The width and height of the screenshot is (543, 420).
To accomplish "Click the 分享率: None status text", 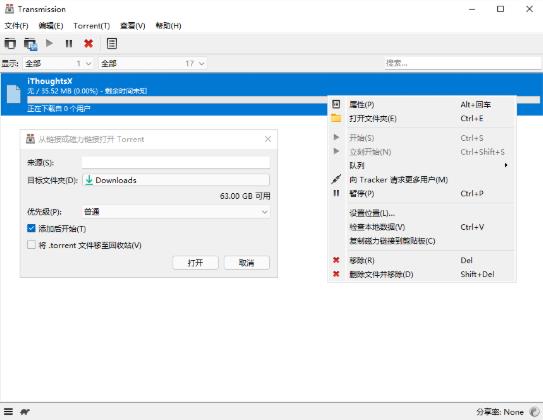I will (500, 412).
